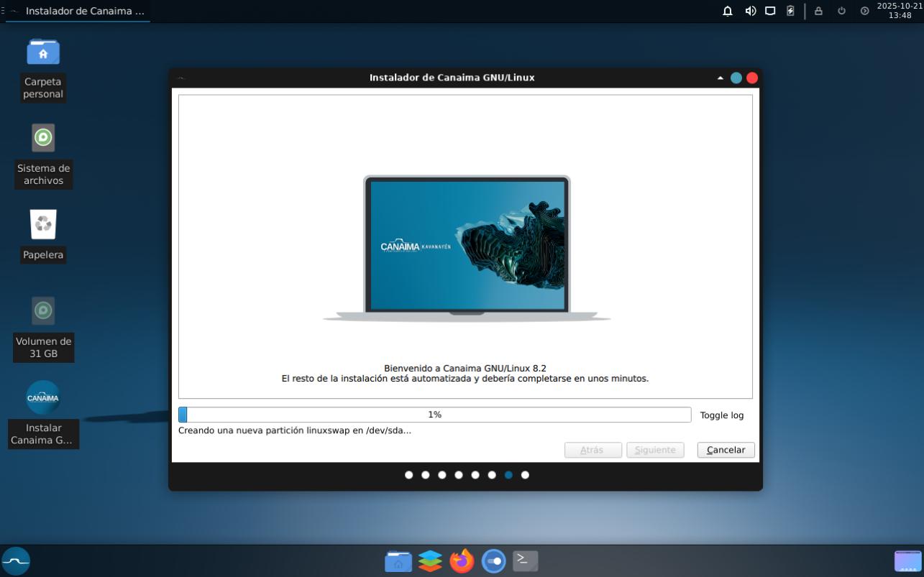Click the volume speaker icon in panel
This screenshot has width=924, height=577.
coord(750,11)
